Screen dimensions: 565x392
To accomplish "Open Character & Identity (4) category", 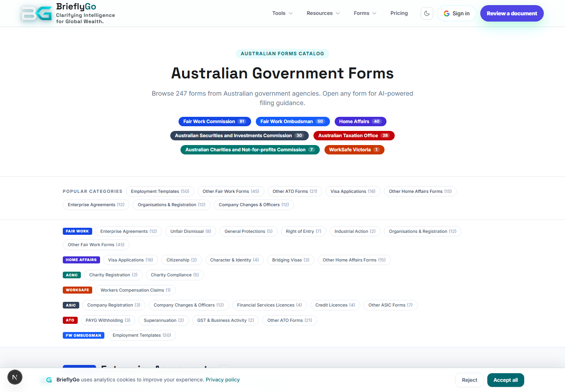I will 235,260.
